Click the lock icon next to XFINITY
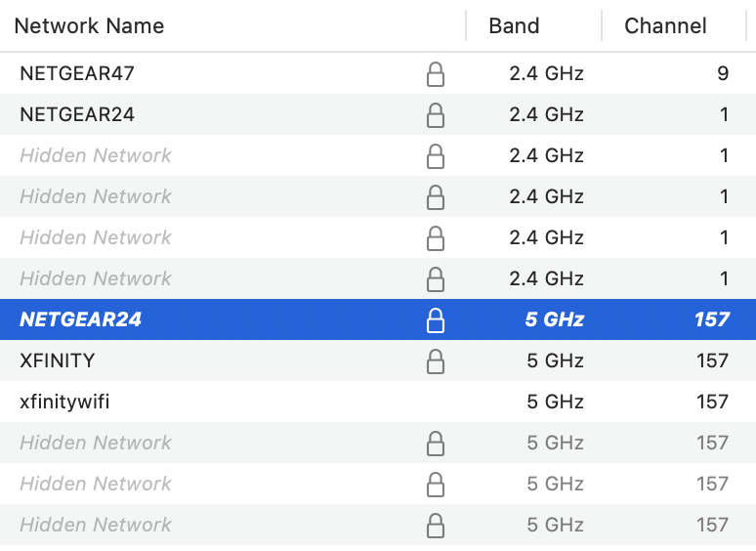This screenshot has width=756, height=551. pos(436,361)
